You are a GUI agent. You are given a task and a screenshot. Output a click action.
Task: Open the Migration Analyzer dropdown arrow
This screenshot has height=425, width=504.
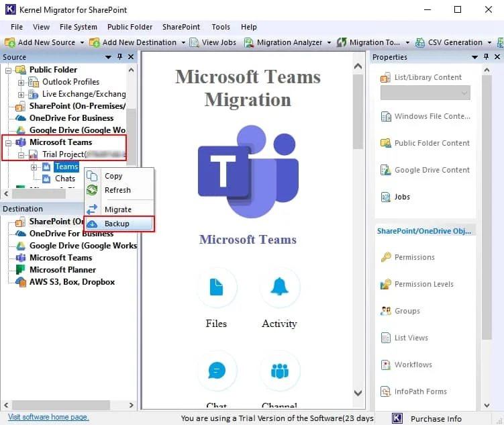[329, 42]
